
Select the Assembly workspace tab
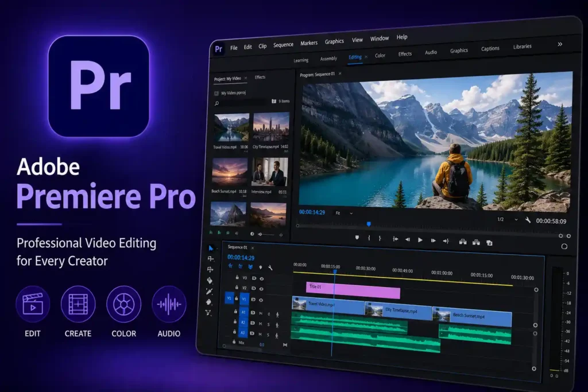pyautogui.click(x=328, y=59)
